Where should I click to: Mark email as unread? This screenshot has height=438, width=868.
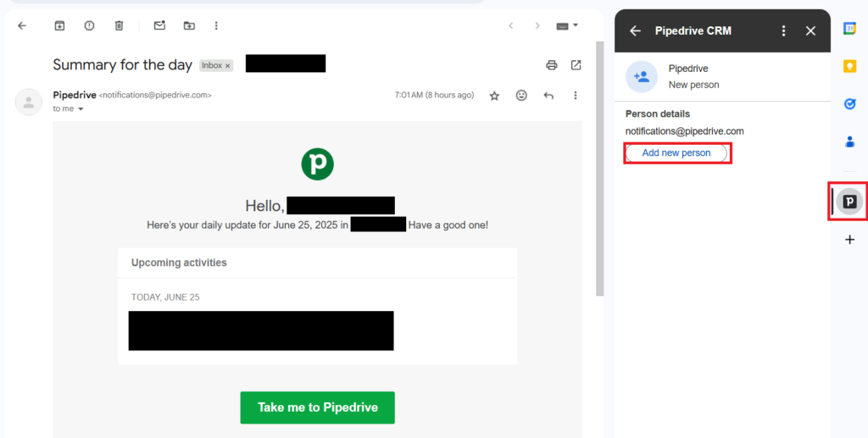tap(159, 25)
